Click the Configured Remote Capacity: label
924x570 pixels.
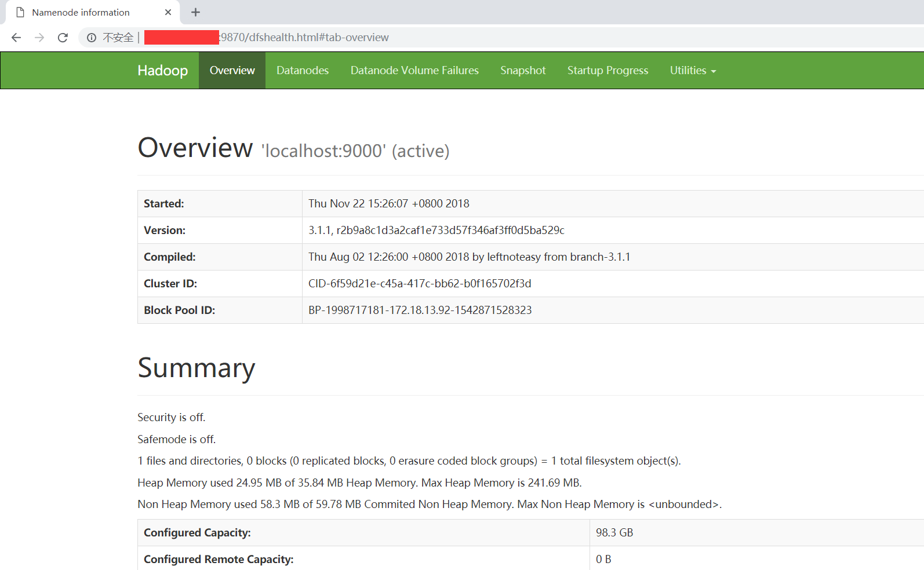219,560
